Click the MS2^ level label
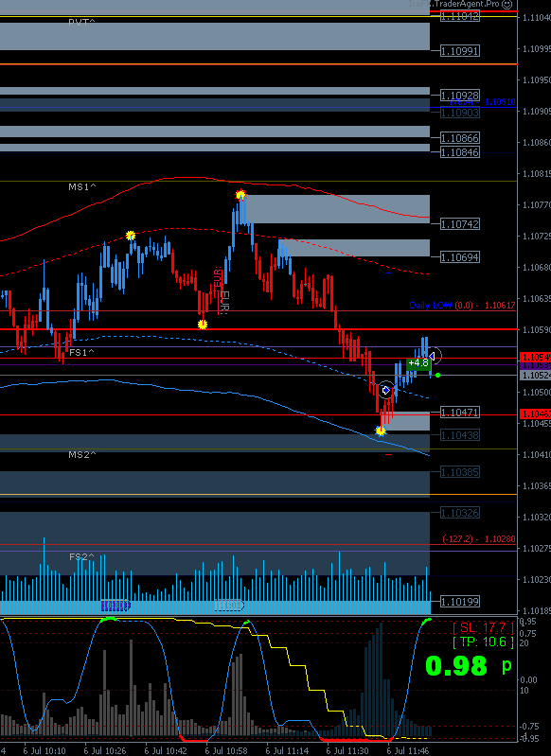 click(82, 454)
